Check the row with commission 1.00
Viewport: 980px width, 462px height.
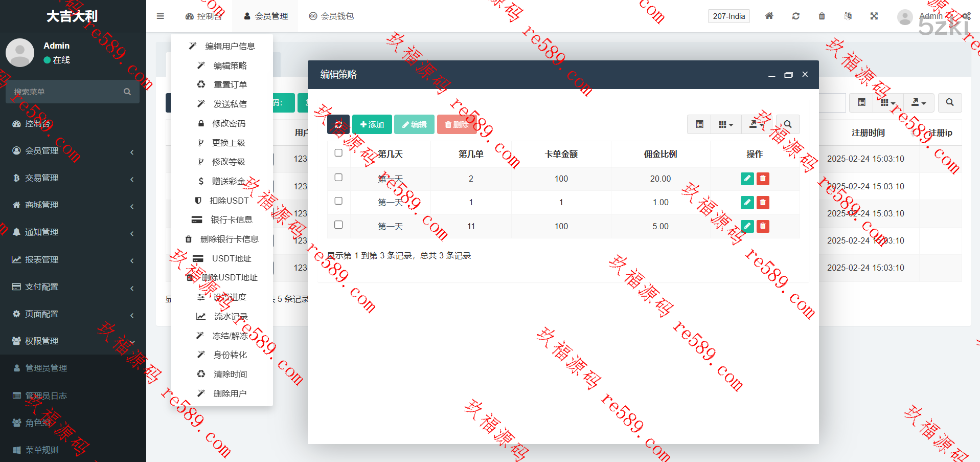[x=338, y=201]
